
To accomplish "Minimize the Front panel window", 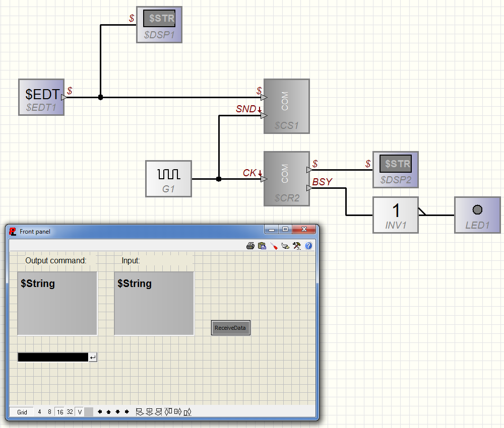I will tap(272, 229).
